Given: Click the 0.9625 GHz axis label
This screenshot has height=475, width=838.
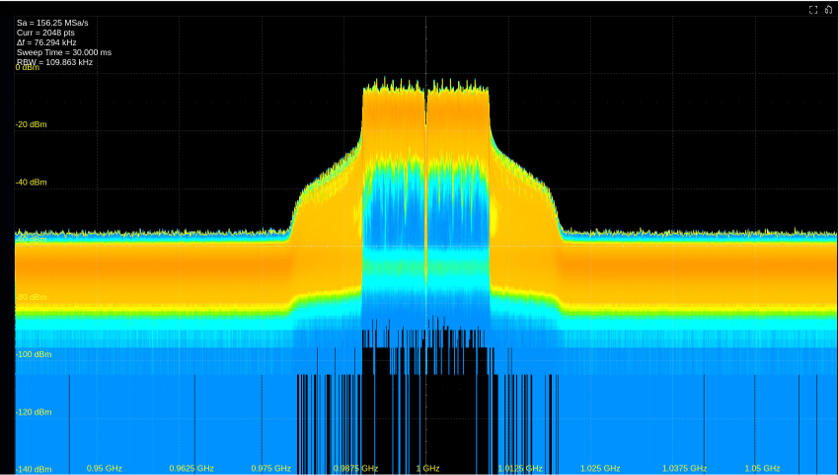Looking at the screenshot, I should (x=191, y=468).
